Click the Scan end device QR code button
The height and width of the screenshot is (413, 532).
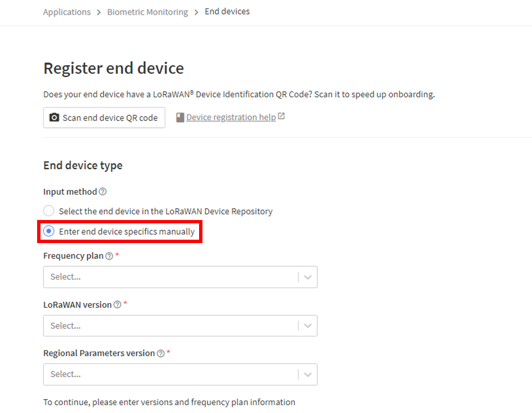pyautogui.click(x=104, y=118)
